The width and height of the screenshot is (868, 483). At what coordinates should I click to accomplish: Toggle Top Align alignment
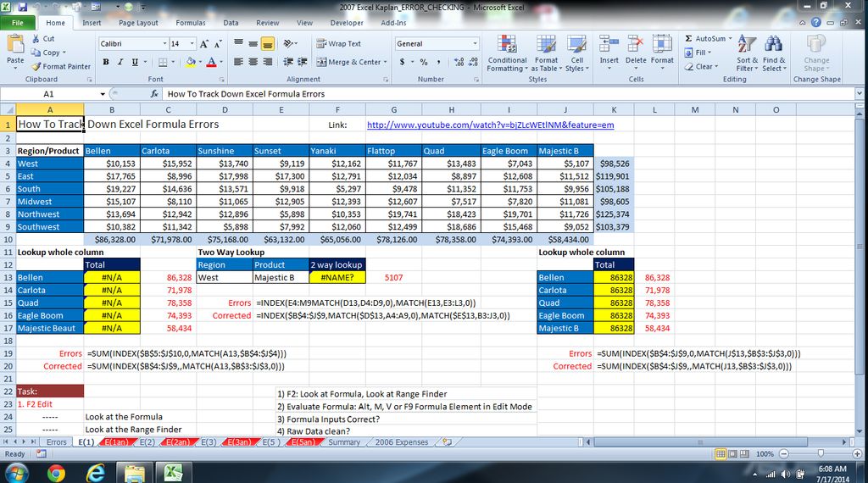(x=238, y=44)
